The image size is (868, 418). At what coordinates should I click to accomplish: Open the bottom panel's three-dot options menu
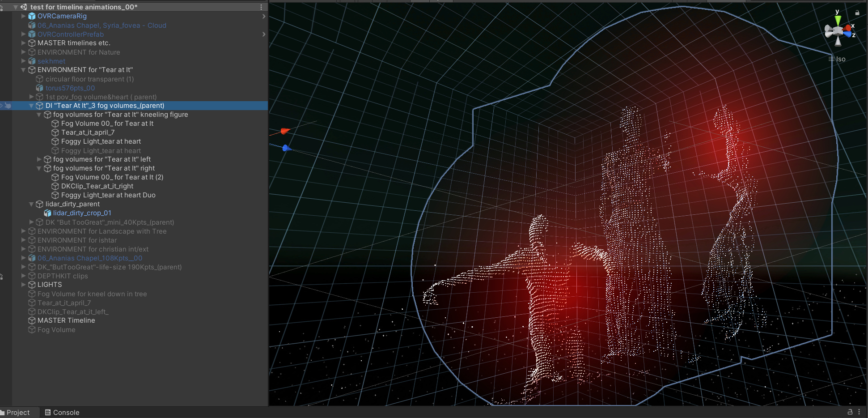(x=859, y=412)
